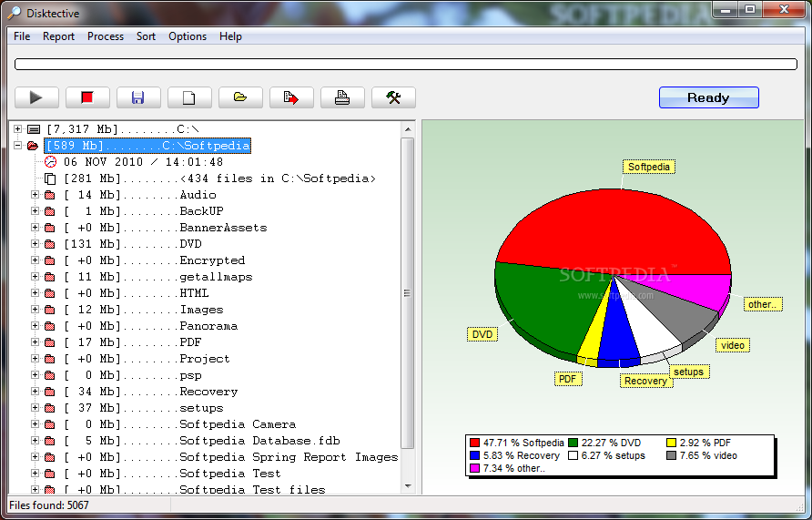Viewport: 812px width, 520px height.
Task: Click the Disktective magnifier icon in title bar
Action: pos(14,13)
